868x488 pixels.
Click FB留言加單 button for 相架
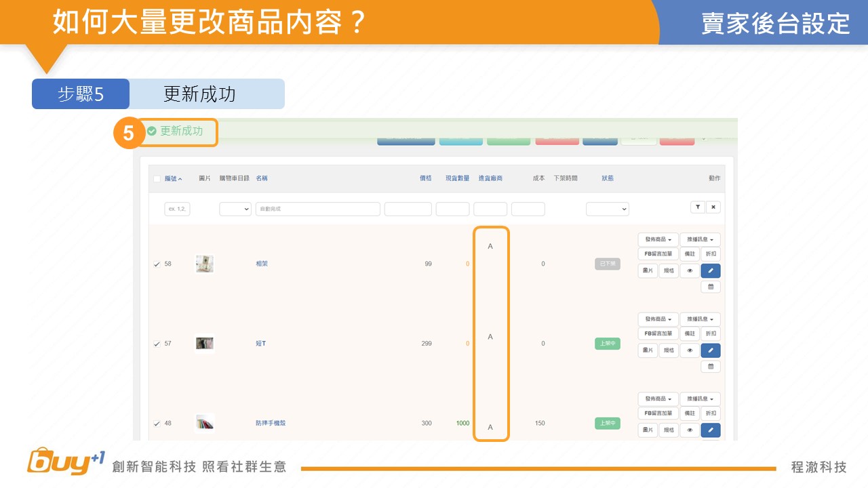658,255
